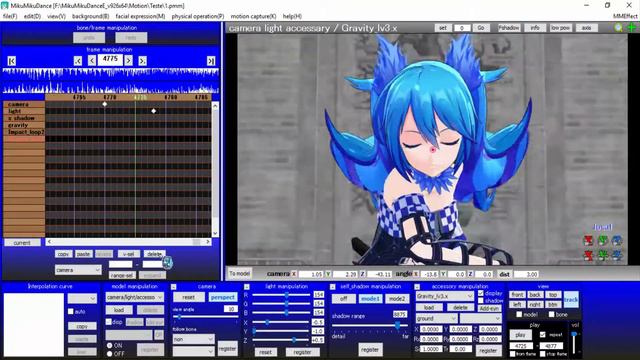Toggle the bone checkbox in view panel
Image resolution: width=640 pixels, height=360 pixels.
(x=551, y=314)
